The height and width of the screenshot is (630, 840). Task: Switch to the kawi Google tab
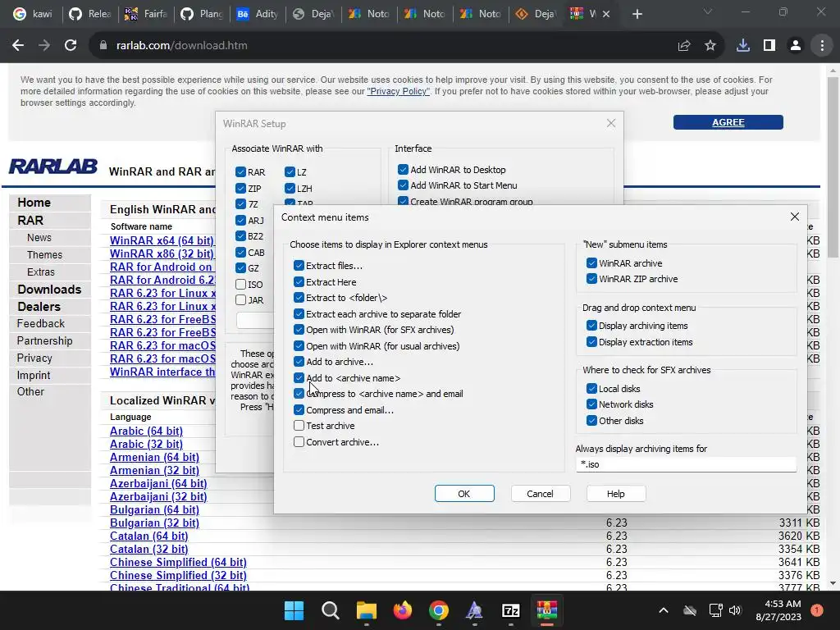[34, 14]
